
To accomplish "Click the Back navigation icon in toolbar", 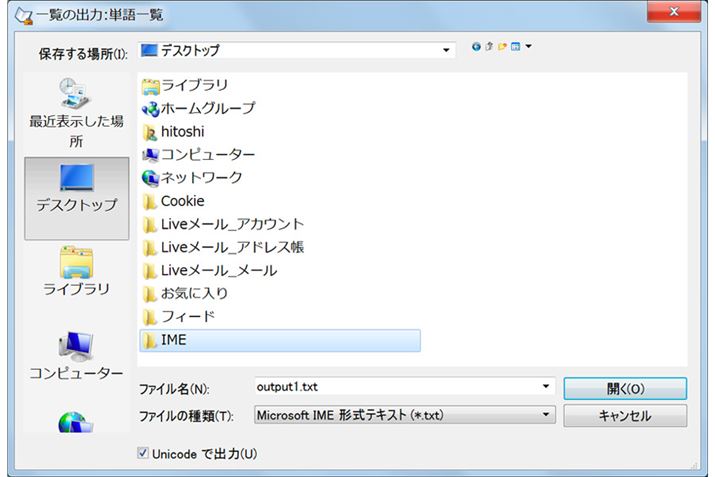I will pos(476,47).
